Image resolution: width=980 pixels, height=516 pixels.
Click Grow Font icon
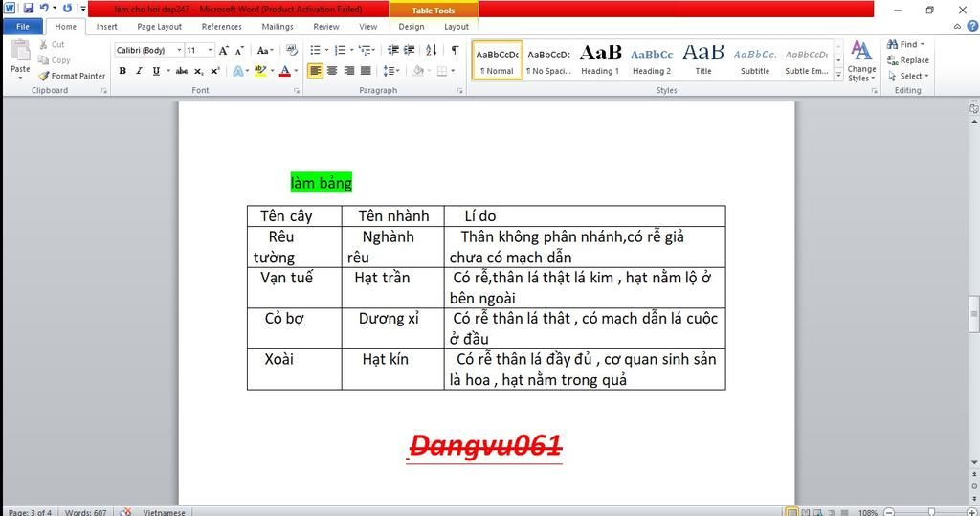coord(223,50)
